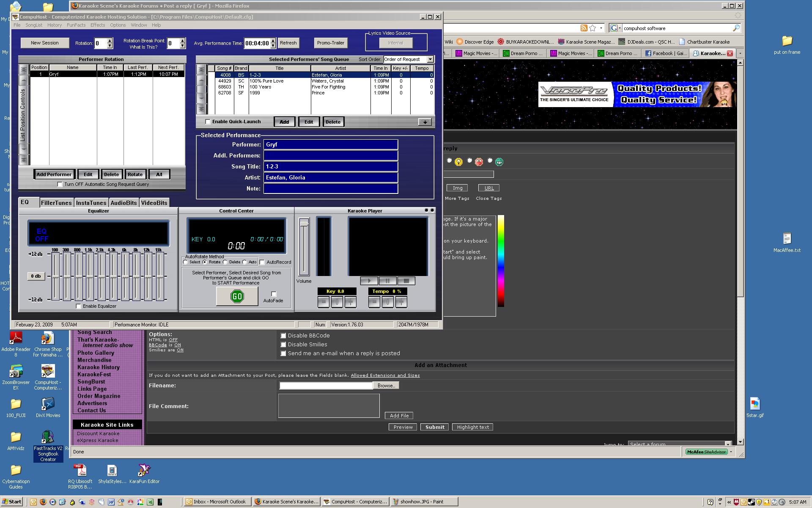The width and height of the screenshot is (812, 508).
Task: Pause the karaoke player
Action: pyautogui.click(x=387, y=281)
